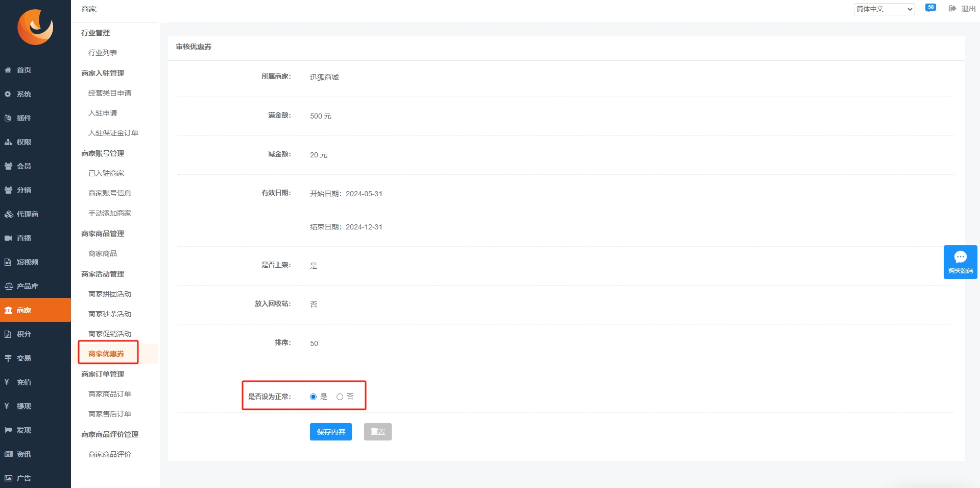
Task: Click the 20 元 discount amount value
Action: [x=319, y=155]
